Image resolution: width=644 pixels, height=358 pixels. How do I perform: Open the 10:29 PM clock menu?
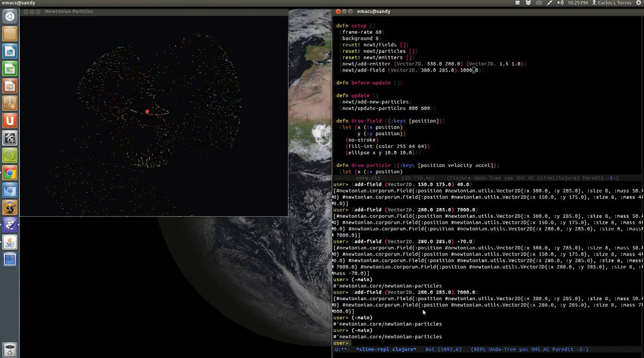click(x=577, y=3)
